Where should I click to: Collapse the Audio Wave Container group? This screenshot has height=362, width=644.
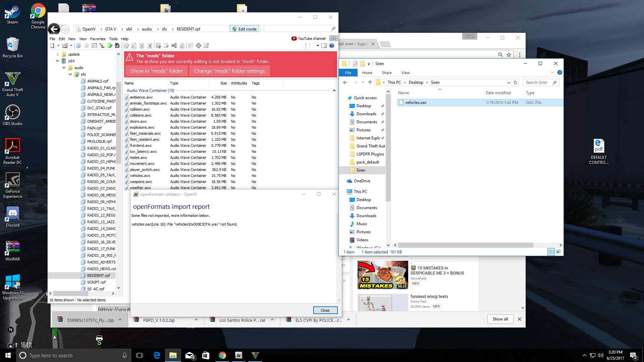[x=334, y=90]
